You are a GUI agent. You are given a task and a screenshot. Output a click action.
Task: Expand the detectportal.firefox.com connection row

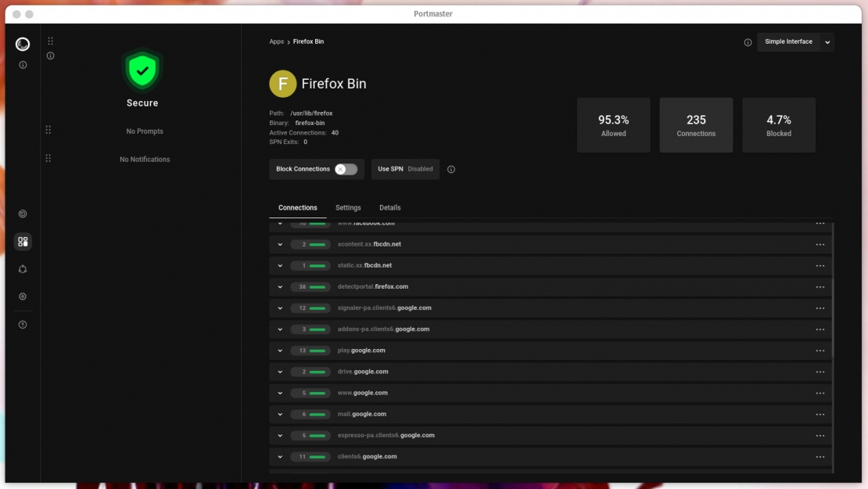point(280,286)
